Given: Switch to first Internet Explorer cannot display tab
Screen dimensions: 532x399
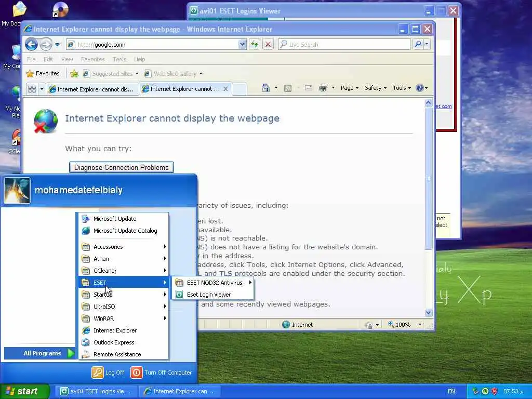Looking at the screenshot, I should (92, 89).
